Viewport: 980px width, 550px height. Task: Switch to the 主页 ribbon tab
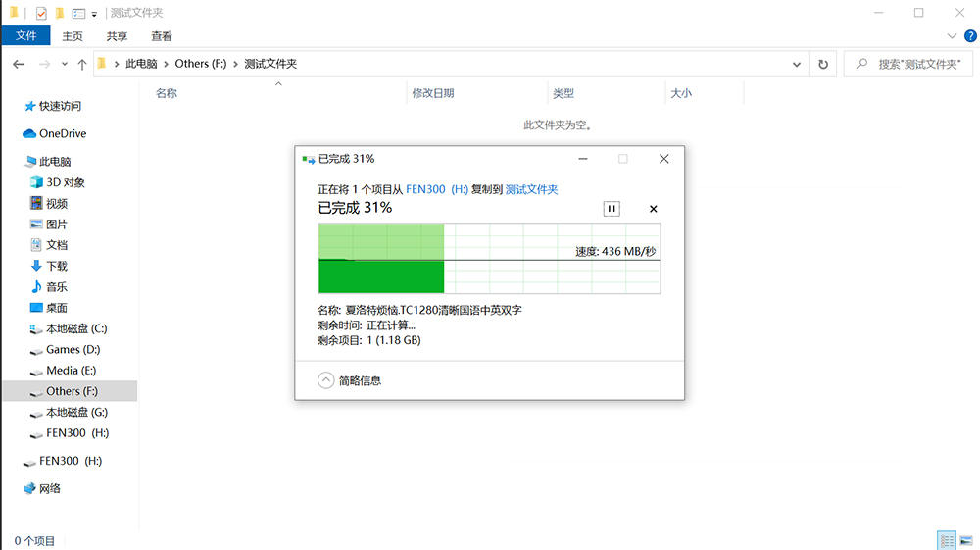73,36
